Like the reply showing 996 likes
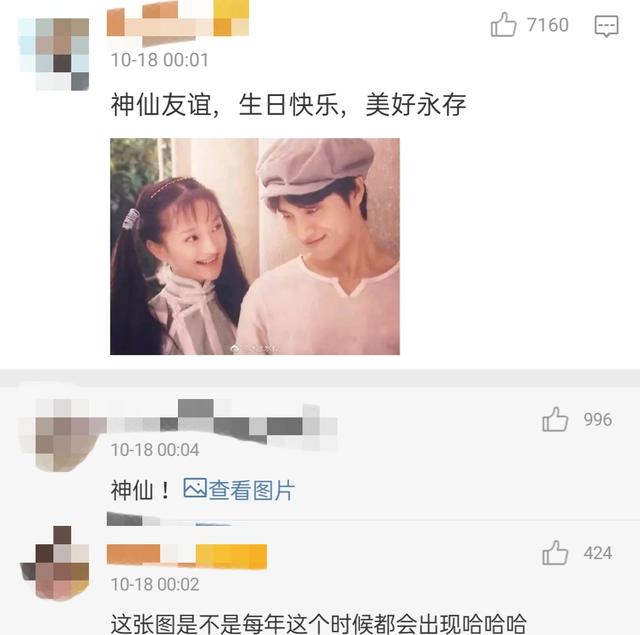This screenshot has width=640, height=635. pyautogui.click(x=555, y=420)
